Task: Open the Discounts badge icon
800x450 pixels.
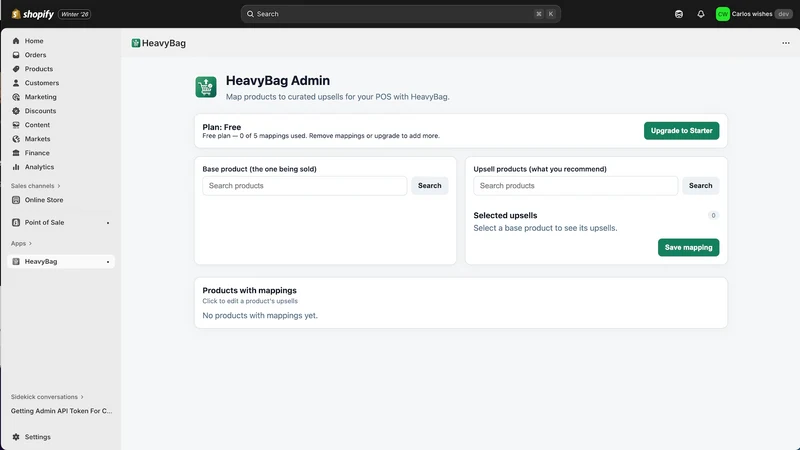Action: pyautogui.click(x=16, y=111)
